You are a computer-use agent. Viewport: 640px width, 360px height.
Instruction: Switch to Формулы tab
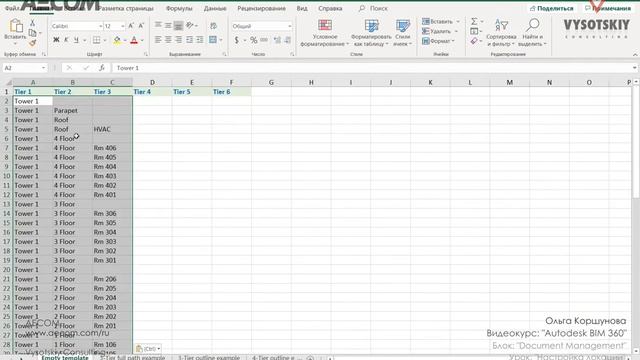tap(179, 8)
